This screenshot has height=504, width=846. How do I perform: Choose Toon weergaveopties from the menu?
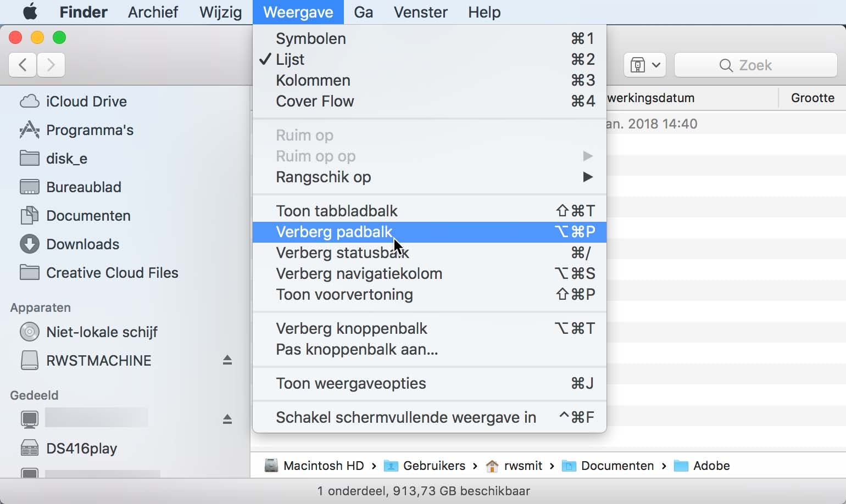(350, 384)
